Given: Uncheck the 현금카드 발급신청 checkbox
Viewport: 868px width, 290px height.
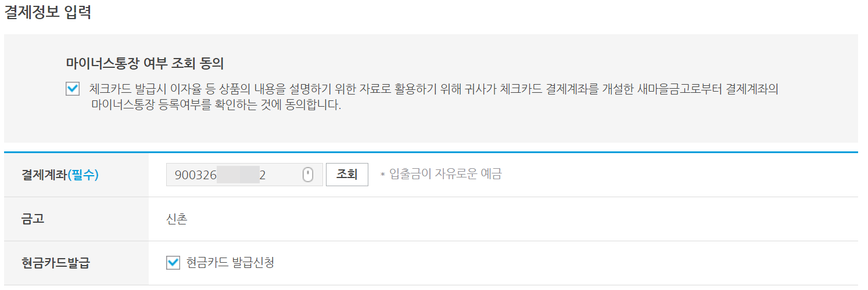Looking at the screenshot, I should pos(173,263).
